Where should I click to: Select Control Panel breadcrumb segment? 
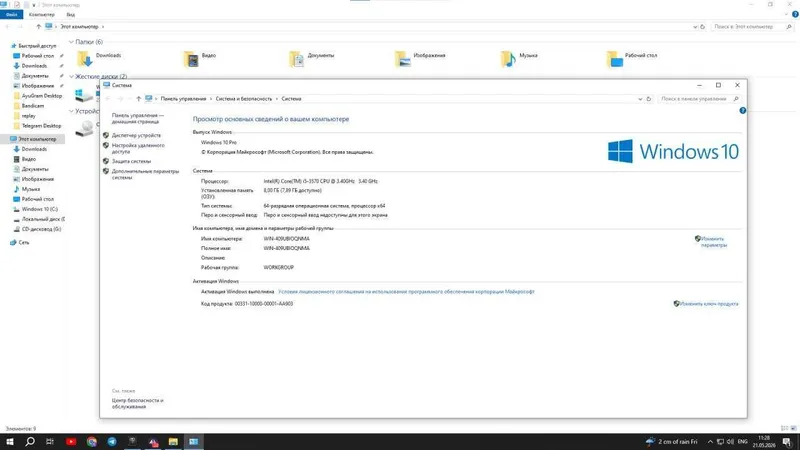click(x=183, y=99)
